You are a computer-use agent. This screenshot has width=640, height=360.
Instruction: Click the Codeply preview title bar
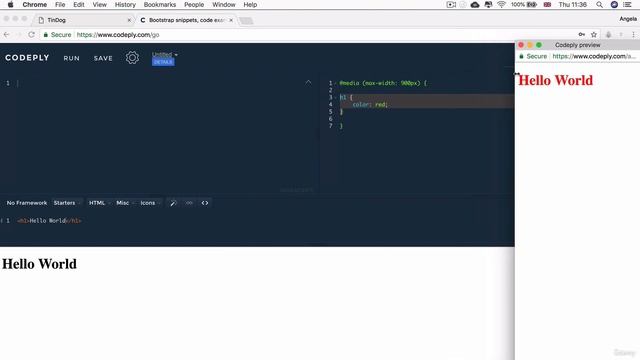578,45
